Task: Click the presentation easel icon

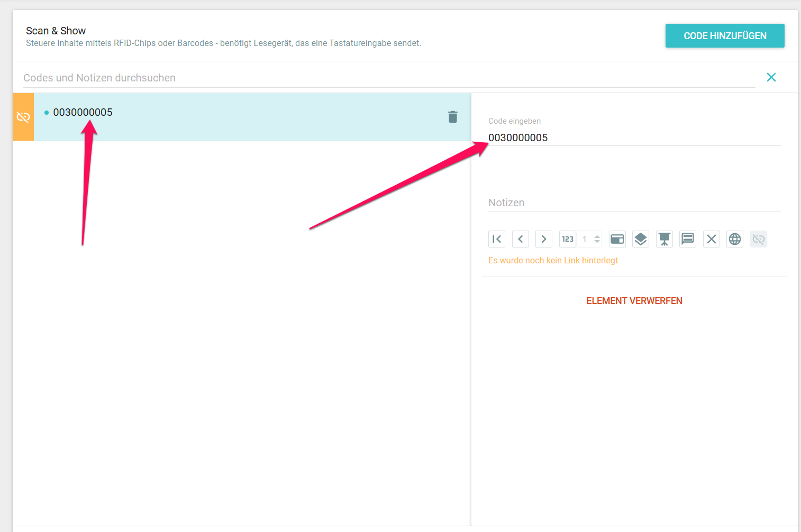Action: coord(665,239)
